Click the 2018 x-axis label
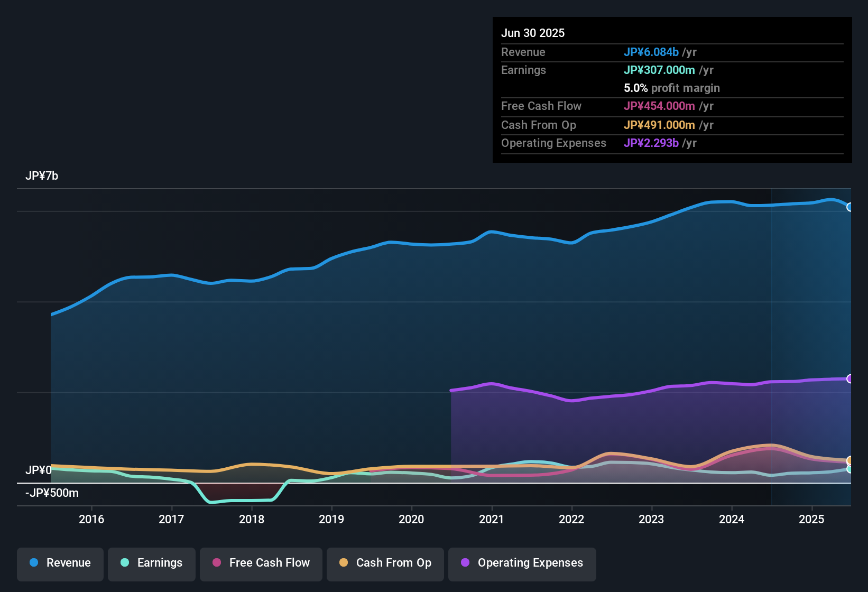This screenshot has width=868, height=592. tap(252, 519)
